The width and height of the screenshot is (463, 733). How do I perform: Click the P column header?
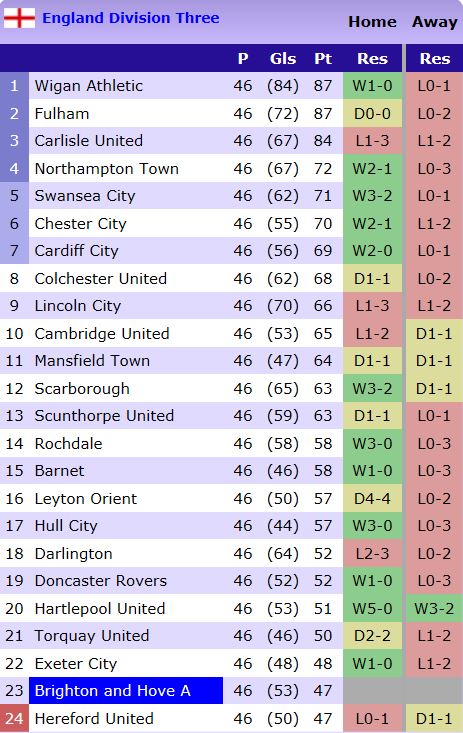coord(243,58)
